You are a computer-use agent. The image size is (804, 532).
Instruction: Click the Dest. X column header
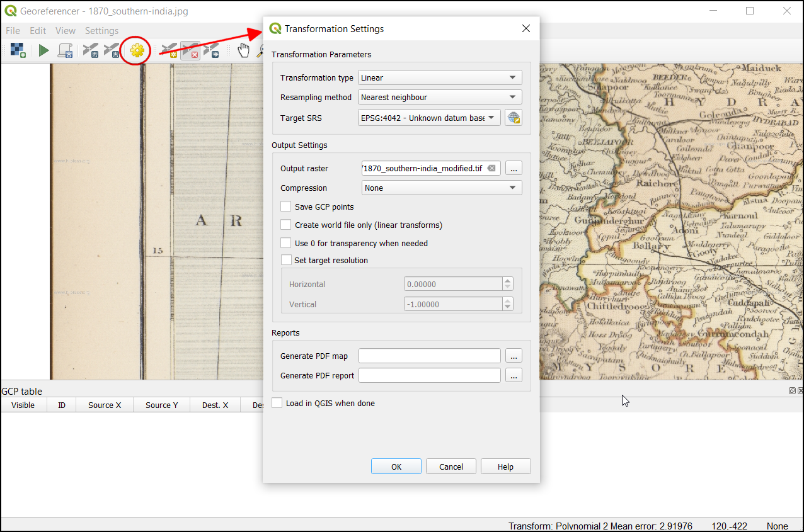[x=215, y=405]
